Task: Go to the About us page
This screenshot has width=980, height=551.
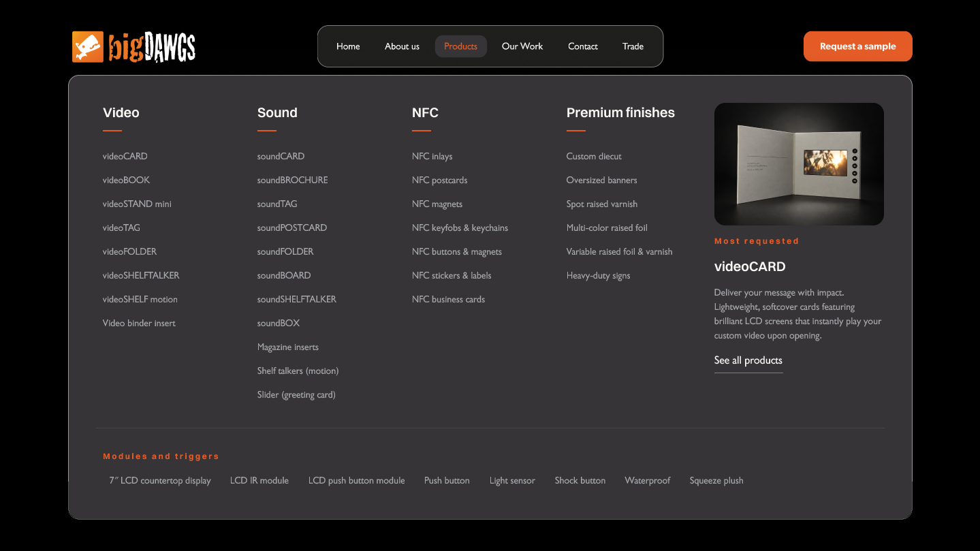Action: (402, 46)
